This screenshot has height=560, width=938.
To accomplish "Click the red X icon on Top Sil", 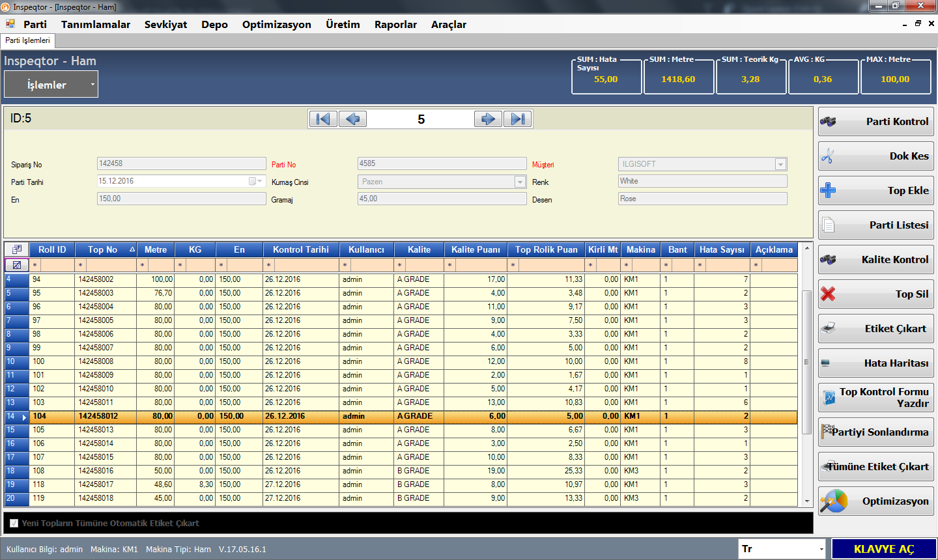I will (x=828, y=294).
